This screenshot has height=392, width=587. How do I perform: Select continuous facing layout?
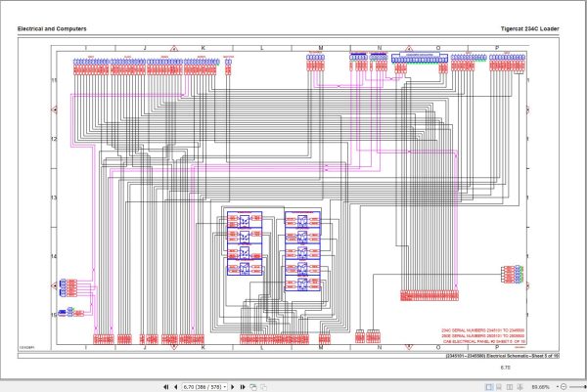[x=520, y=387]
